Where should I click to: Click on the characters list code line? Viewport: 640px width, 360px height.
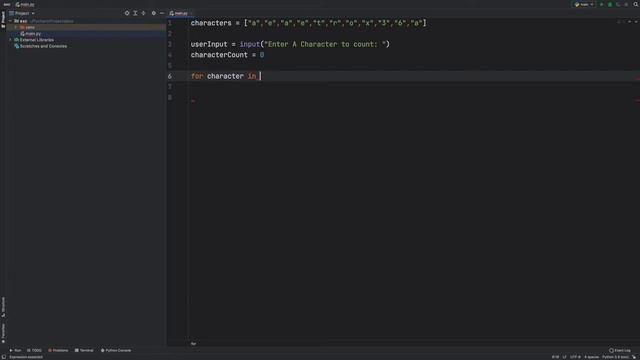tap(308, 23)
